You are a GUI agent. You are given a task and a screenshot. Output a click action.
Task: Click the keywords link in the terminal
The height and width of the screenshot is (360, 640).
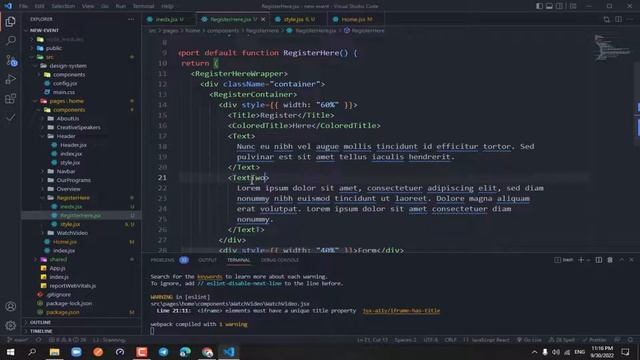point(210,276)
